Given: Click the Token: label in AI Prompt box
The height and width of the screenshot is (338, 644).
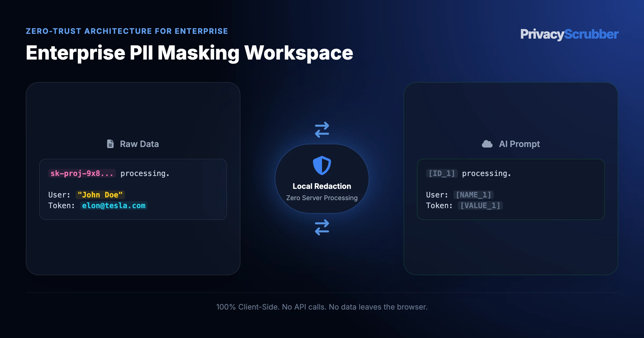Looking at the screenshot, I should coord(440,205).
